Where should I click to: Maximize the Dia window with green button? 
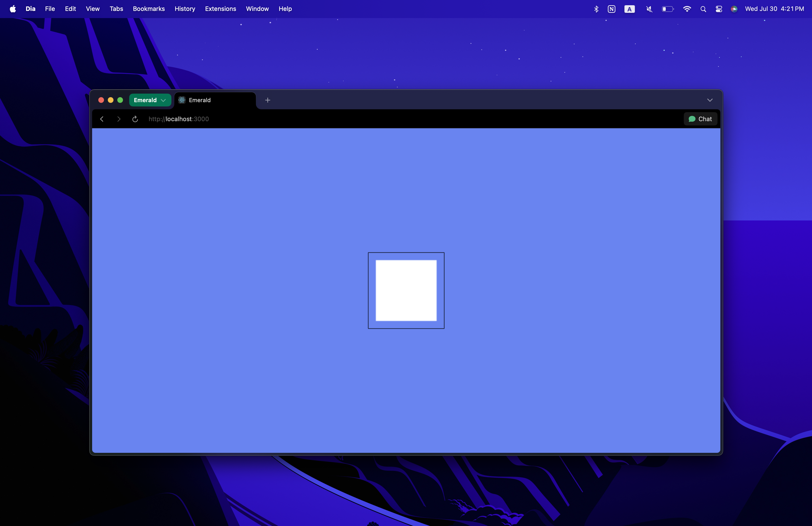pyautogui.click(x=120, y=100)
